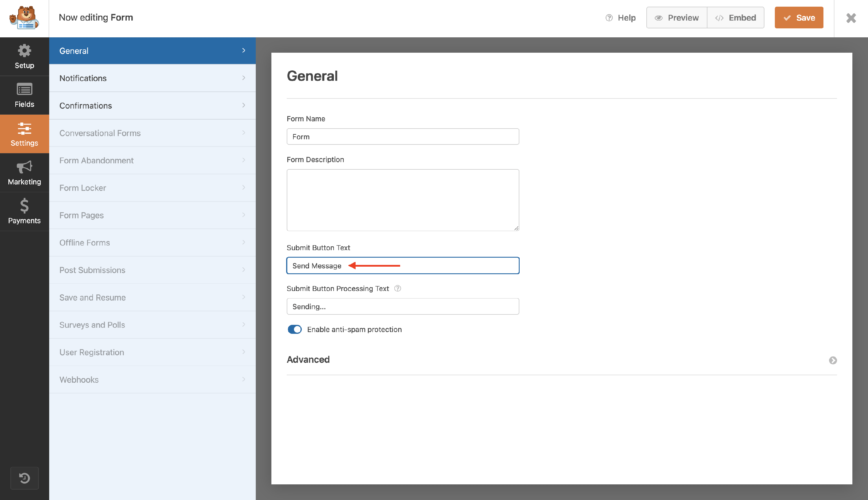Image resolution: width=868 pixels, height=500 pixels.
Task: Open the Marketing megaphone panel
Action: coord(24,173)
